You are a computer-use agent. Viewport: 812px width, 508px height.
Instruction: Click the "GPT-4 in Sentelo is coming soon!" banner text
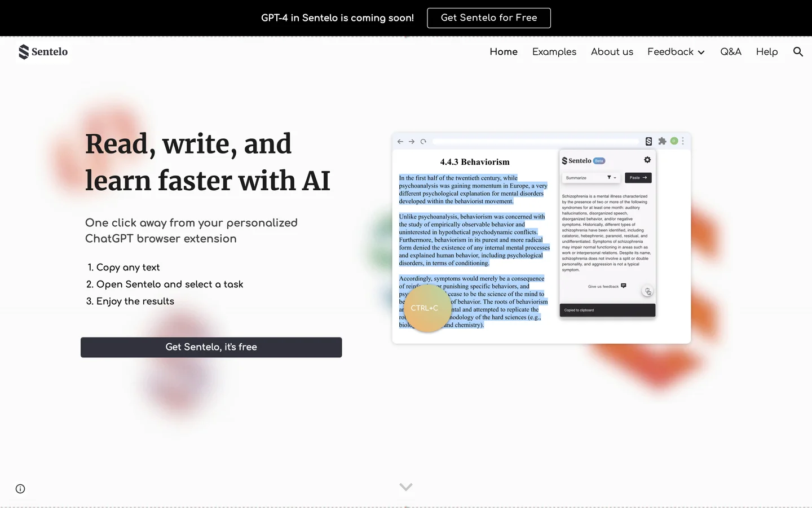coord(337,18)
